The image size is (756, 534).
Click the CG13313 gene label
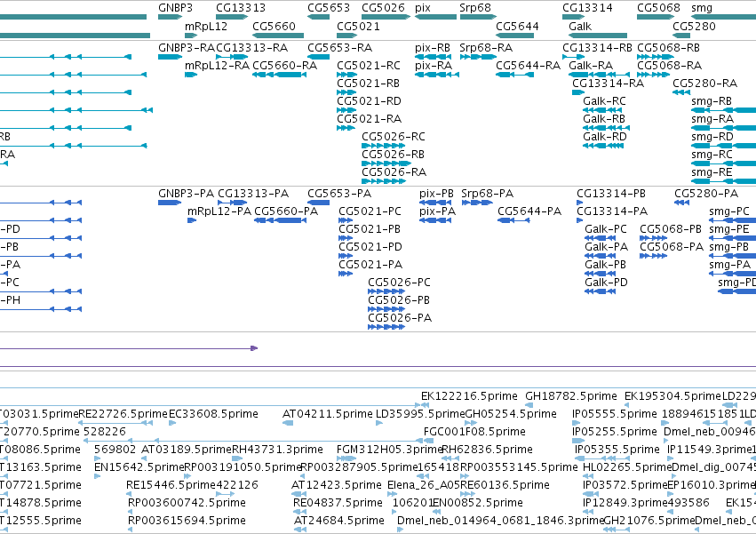coord(241,8)
